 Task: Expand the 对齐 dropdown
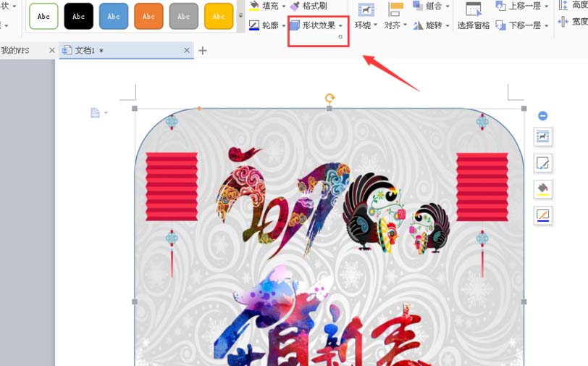(405, 25)
